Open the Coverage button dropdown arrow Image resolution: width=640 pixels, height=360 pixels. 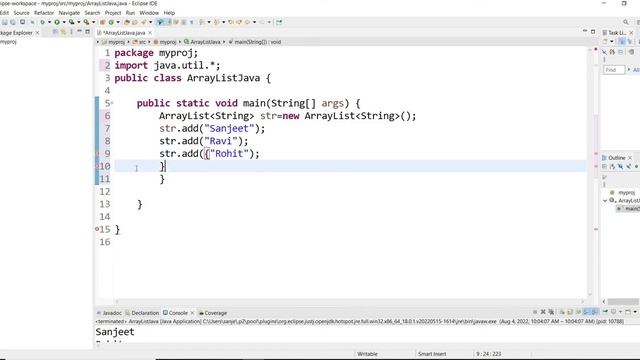click(78, 22)
